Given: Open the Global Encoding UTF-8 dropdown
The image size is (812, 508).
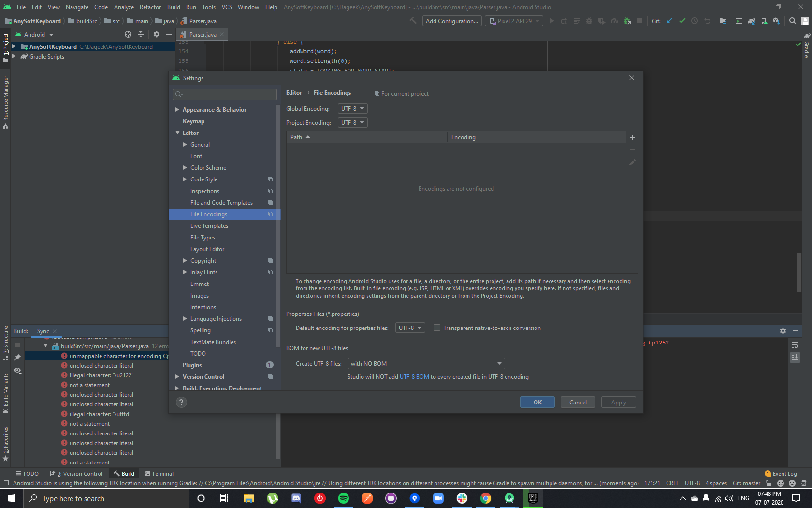Looking at the screenshot, I should click(352, 108).
